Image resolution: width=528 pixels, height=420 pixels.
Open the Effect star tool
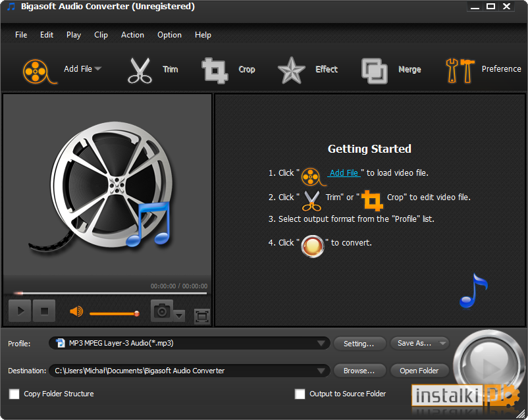[x=291, y=70]
